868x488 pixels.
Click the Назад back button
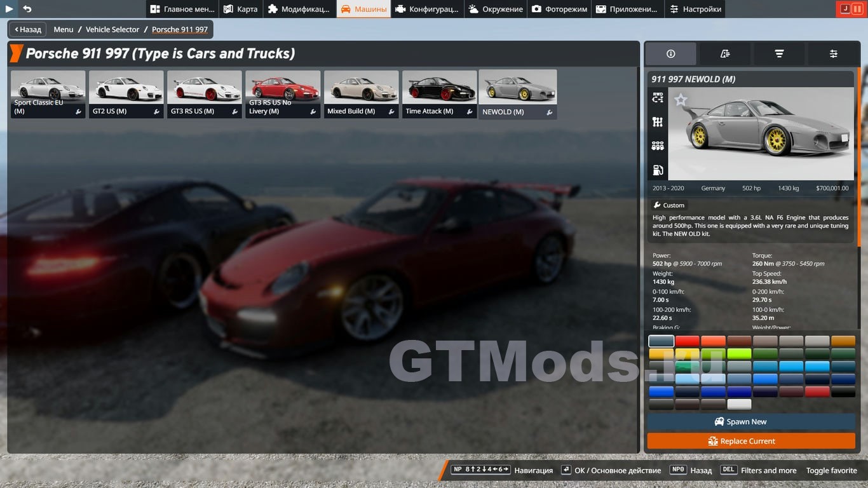(27, 29)
